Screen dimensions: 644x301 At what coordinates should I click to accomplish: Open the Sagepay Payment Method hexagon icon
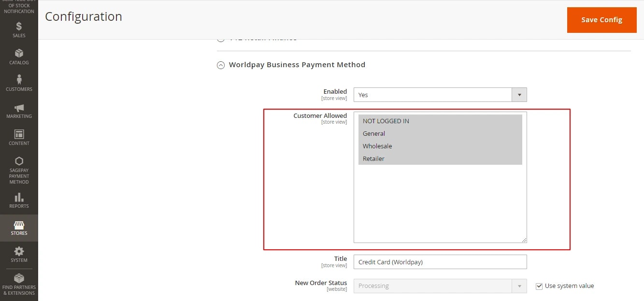pos(19,161)
